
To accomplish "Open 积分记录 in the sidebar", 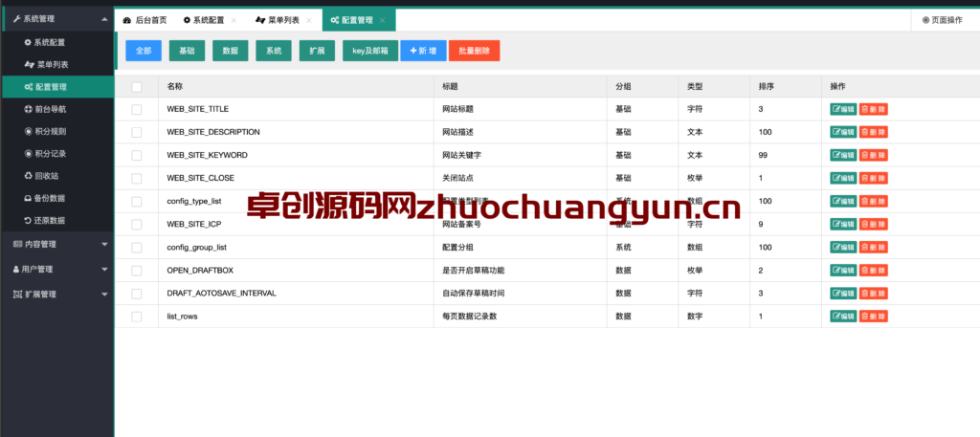I will [58, 154].
